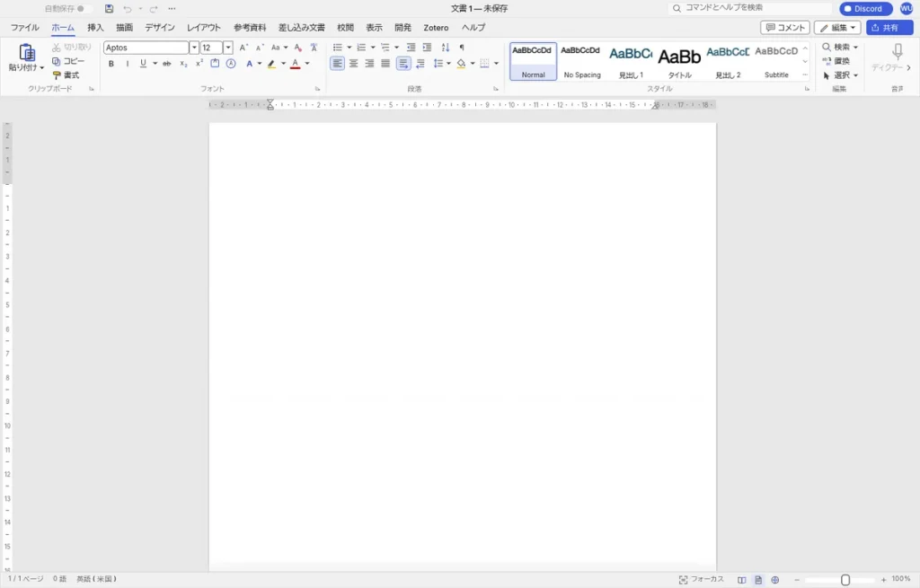
Task: Toggle Underline formatting
Action: (143, 64)
